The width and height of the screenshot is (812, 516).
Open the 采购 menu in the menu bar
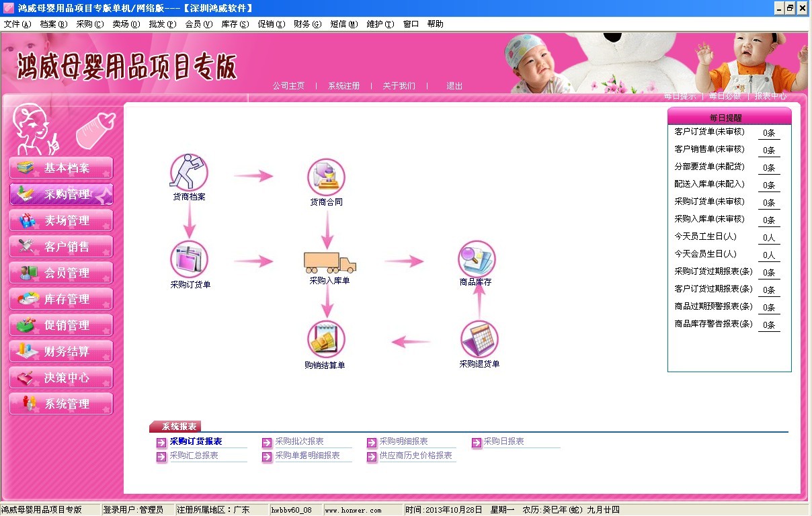pyautogui.click(x=89, y=24)
